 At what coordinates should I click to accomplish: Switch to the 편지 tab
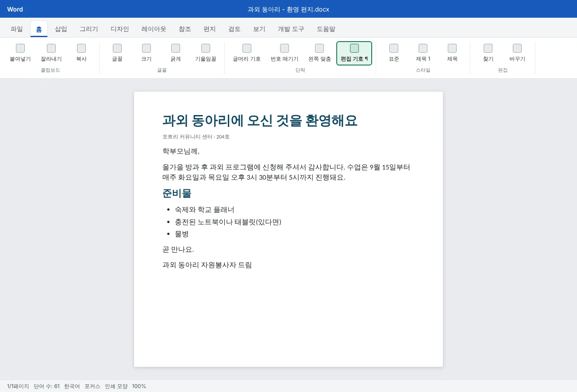210,29
